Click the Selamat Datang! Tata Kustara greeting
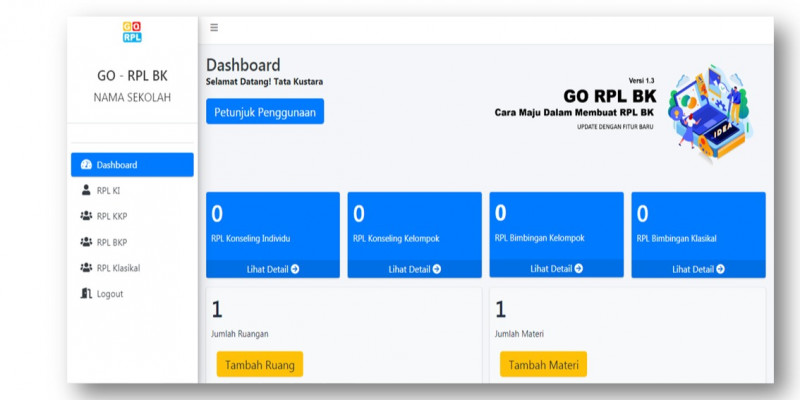Viewport: 800px width, 400px height. tap(264, 82)
